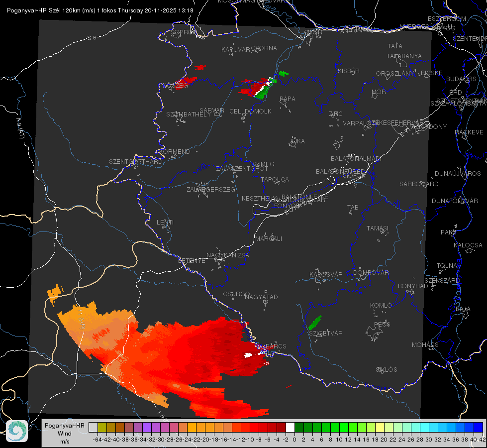Click the SÁRBOGÁRD city label
Viewport: 487px width, 448px height.
419,184
